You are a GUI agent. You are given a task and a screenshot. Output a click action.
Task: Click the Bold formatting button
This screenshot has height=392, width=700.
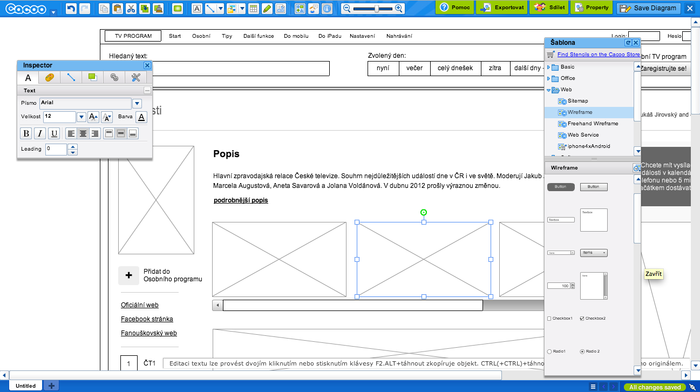[x=26, y=133]
